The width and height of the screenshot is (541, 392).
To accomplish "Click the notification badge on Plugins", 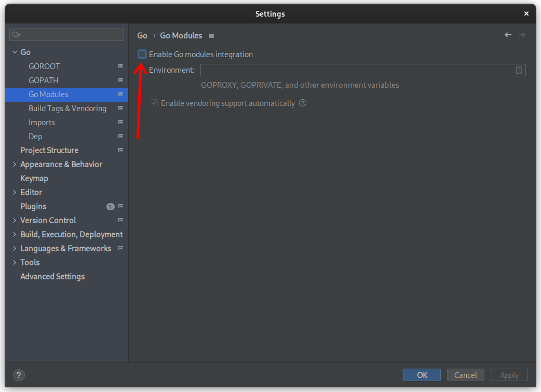I will (110, 206).
